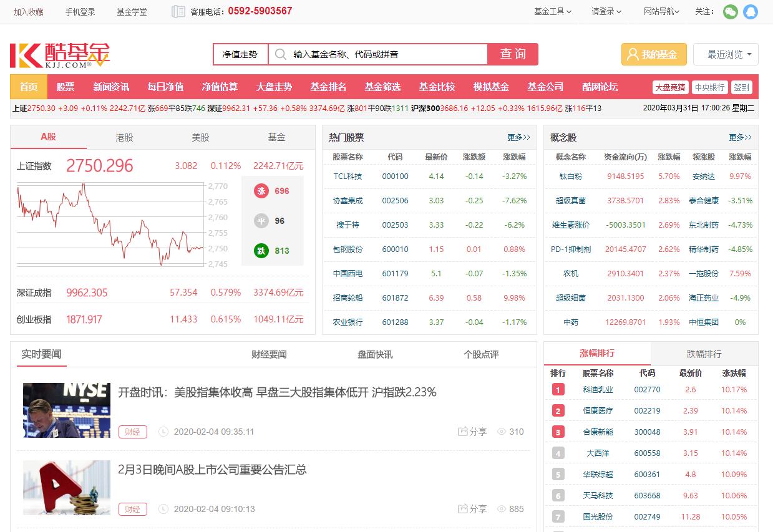Switch to the 个股点评 tab
This screenshot has width=773, height=532.
click(481, 354)
